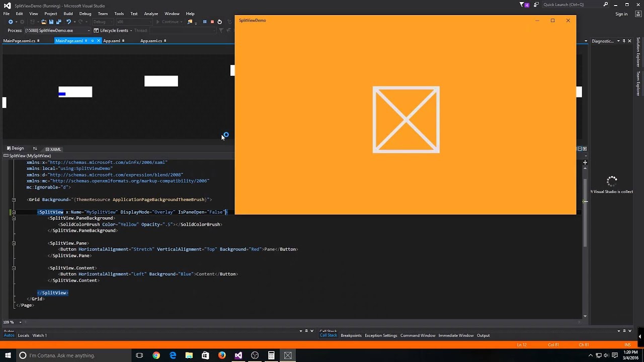Close the MainPage.xaml tab
Viewport: 644px width, 362px height.
coord(98,41)
